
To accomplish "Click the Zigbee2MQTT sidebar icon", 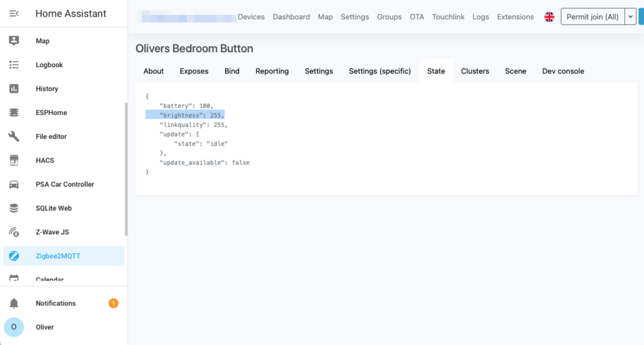I will [x=14, y=256].
